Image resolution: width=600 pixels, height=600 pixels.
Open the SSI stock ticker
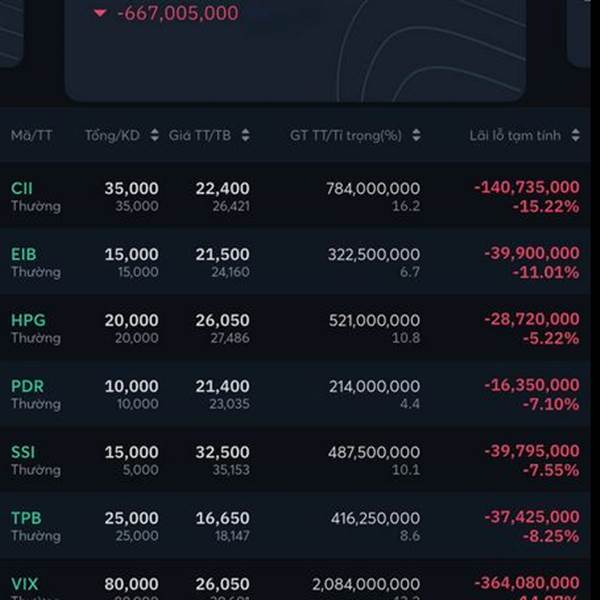tap(23, 452)
